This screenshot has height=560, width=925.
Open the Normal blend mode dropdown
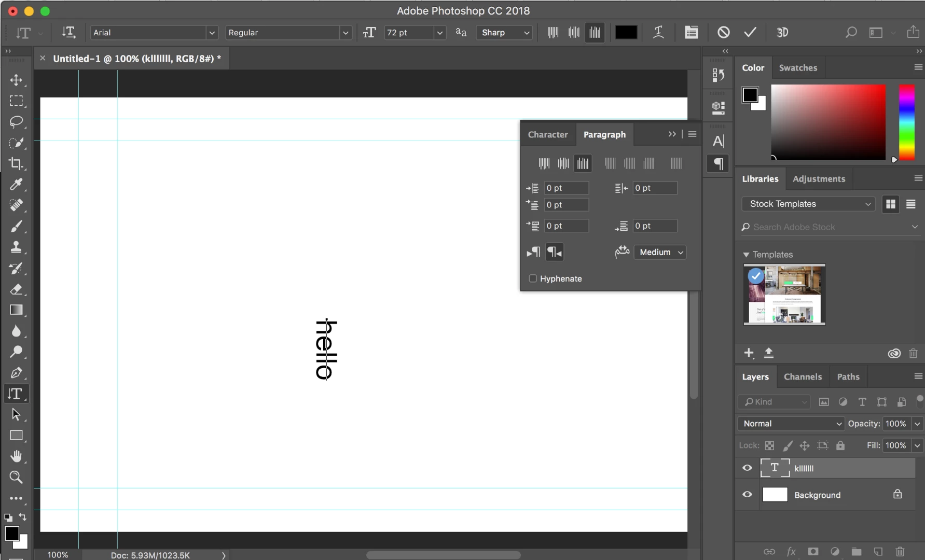click(791, 424)
